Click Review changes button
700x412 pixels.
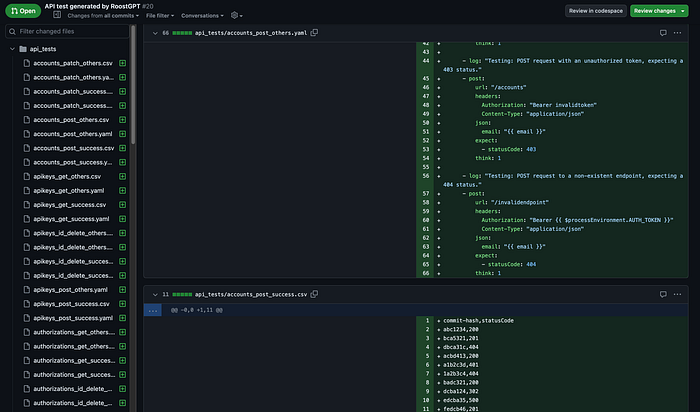659,11
